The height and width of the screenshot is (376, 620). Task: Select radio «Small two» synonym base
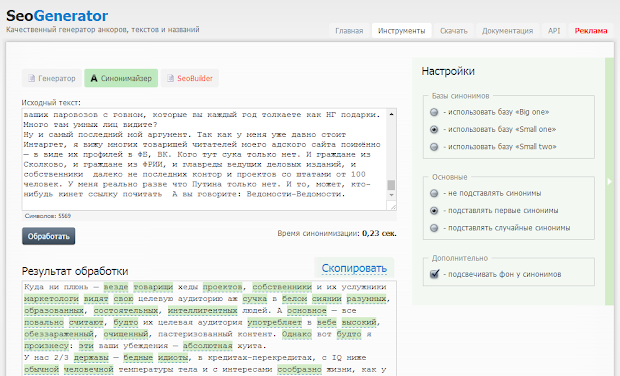point(434,147)
